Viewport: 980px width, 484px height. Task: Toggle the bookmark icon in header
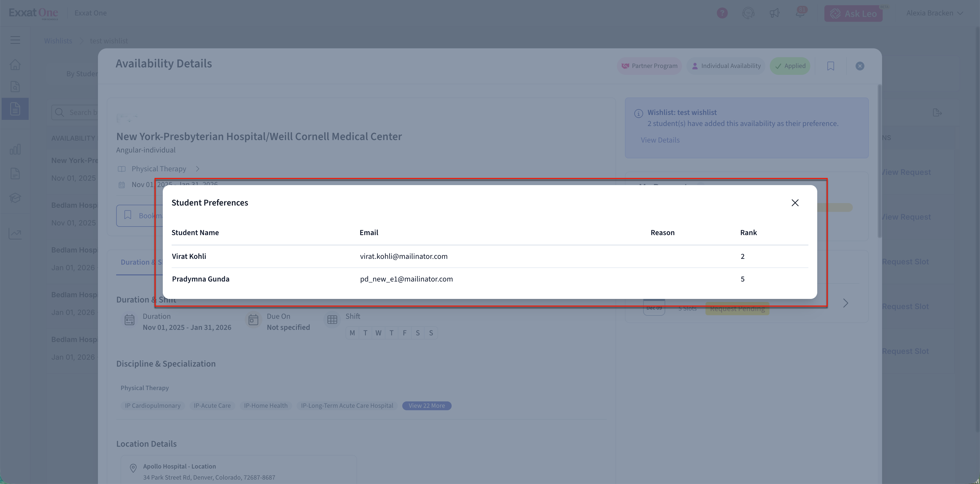point(830,66)
